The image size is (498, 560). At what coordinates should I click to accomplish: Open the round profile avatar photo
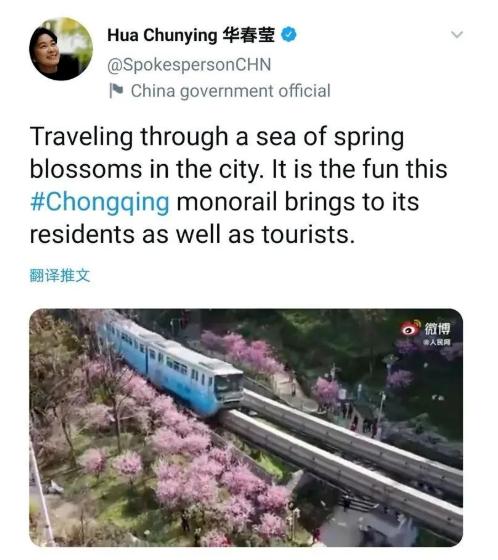pyautogui.click(x=61, y=49)
